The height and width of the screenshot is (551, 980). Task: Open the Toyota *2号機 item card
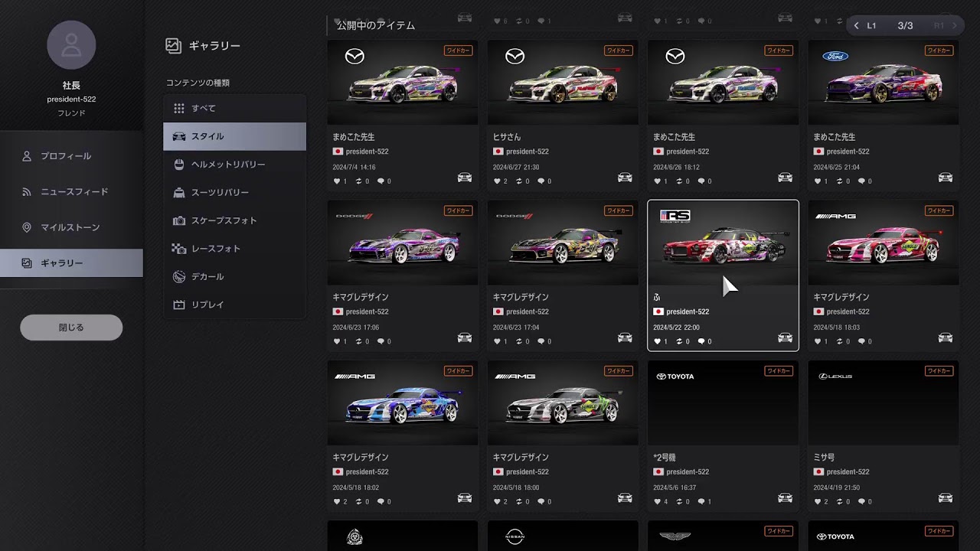724,436
